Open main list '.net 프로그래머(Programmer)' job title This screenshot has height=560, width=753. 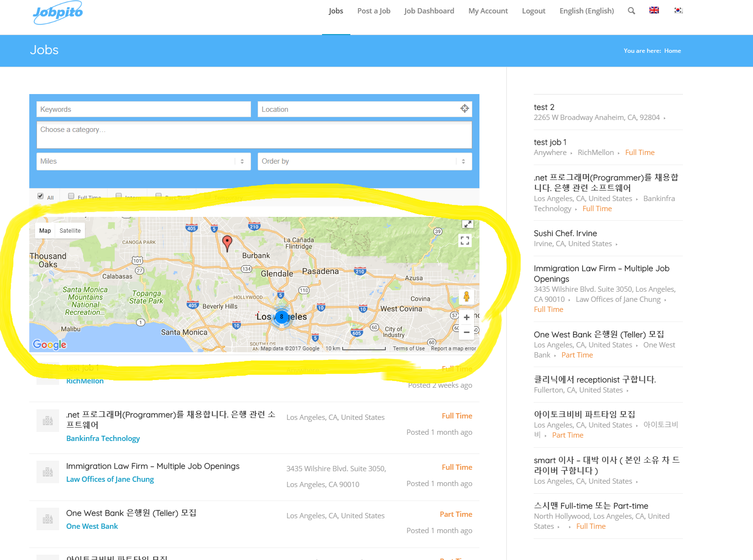(x=171, y=419)
